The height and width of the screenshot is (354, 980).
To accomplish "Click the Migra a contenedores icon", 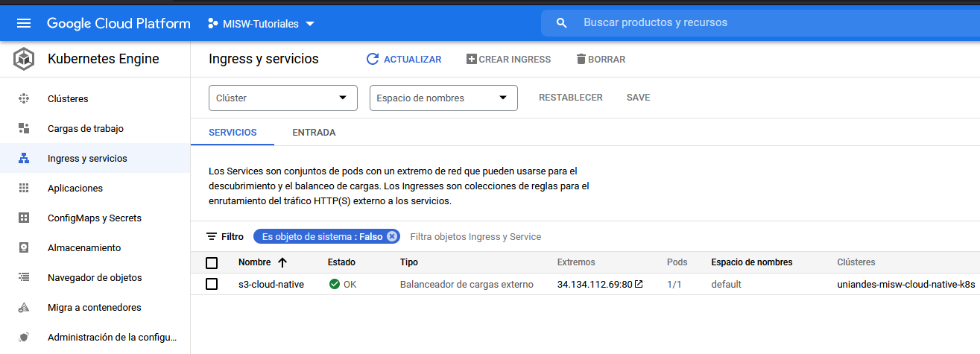I will [24, 307].
